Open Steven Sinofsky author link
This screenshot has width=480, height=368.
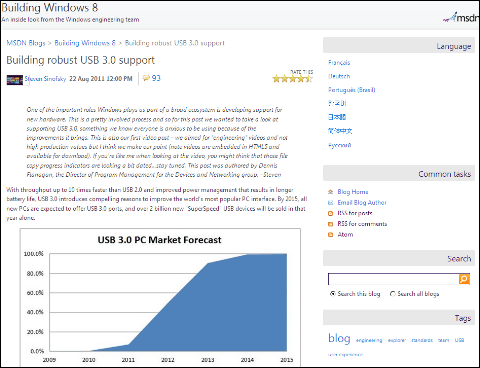45,79
